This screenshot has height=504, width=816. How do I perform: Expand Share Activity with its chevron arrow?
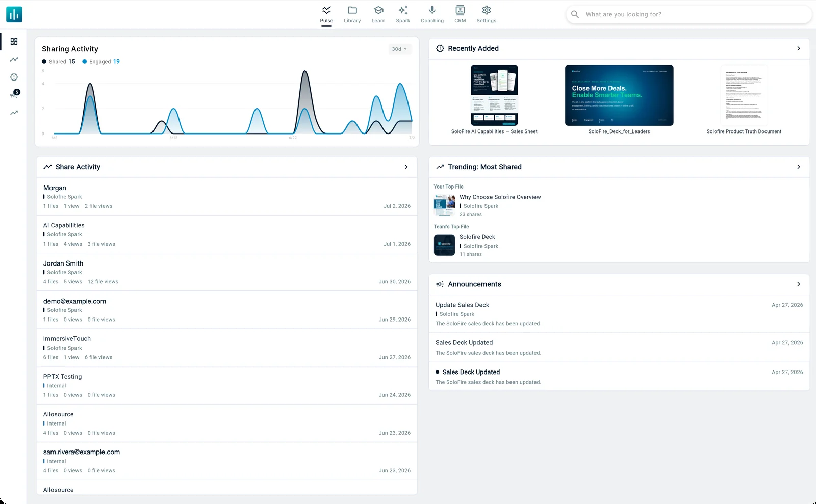click(406, 167)
